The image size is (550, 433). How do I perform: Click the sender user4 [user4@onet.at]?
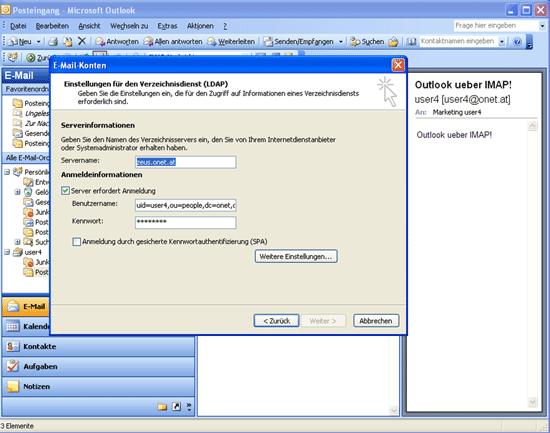click(462, 100)
